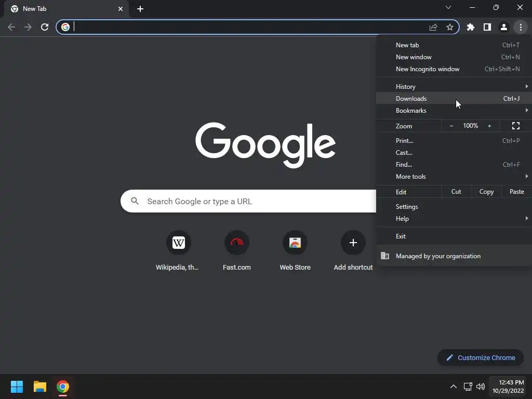Reload the current page
Viewport: 532px width, 399px height.
click(x=45, y=27)
